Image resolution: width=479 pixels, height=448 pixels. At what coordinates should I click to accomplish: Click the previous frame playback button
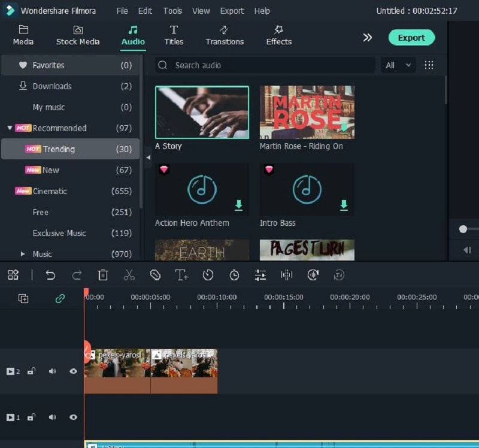pos(468,250)
